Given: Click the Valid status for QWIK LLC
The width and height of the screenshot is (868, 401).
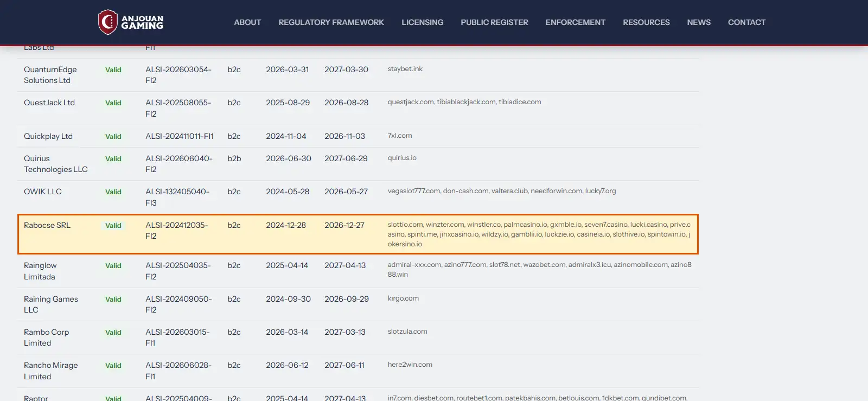Looking at the screenshot, I should [113, 192].
